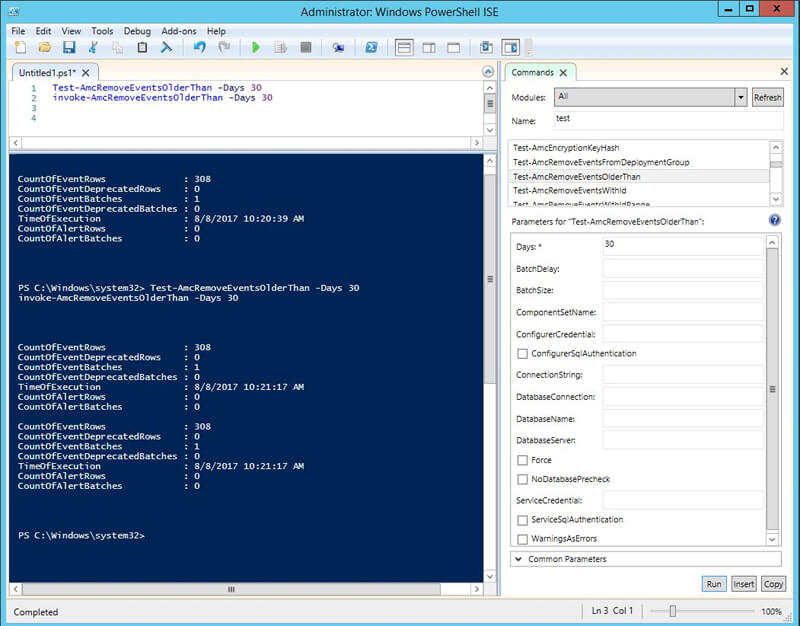
Task: Click the Insert command button
Action: [x=743, y=584]
